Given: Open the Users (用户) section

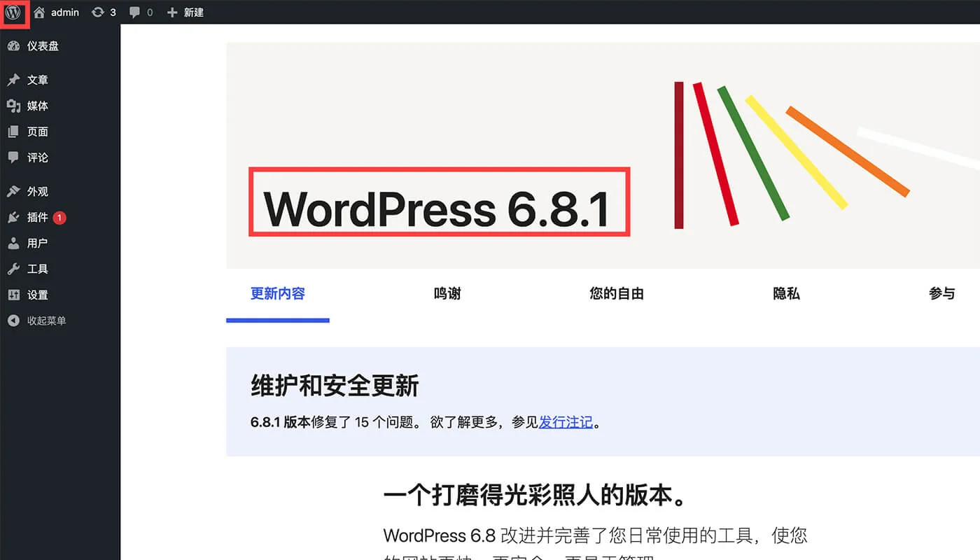Looking at the screenshot, I should (36, 243).
